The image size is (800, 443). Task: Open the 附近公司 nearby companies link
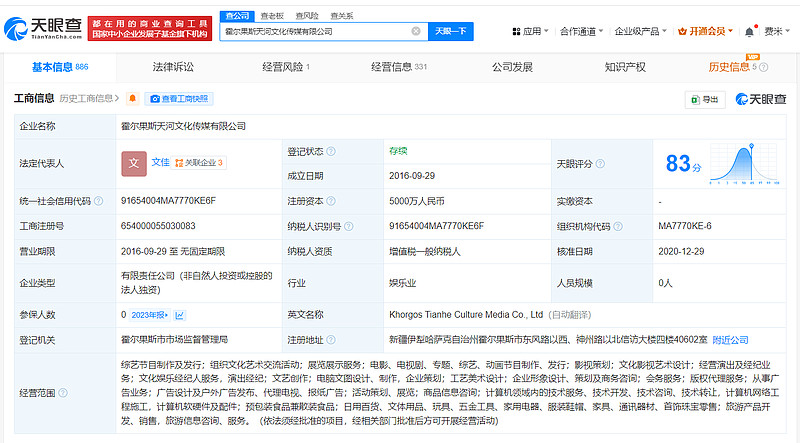731,340
